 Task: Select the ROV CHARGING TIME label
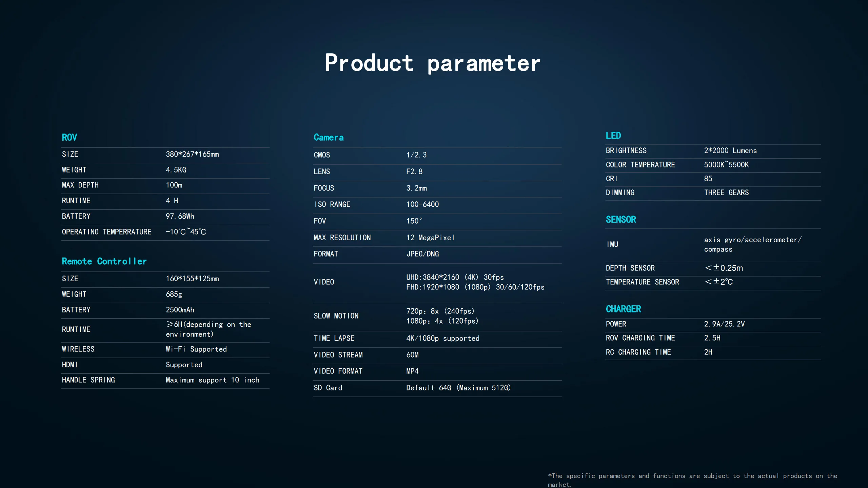640,338
